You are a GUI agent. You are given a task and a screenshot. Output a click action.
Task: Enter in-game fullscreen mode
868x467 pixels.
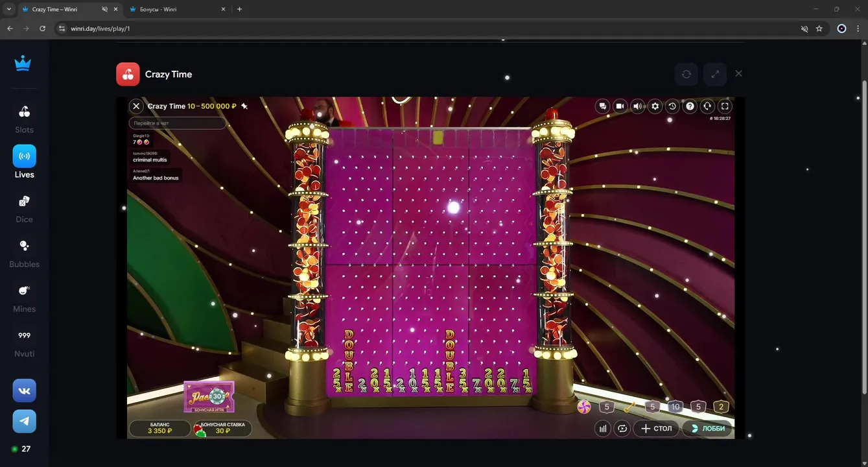[725, 106]
